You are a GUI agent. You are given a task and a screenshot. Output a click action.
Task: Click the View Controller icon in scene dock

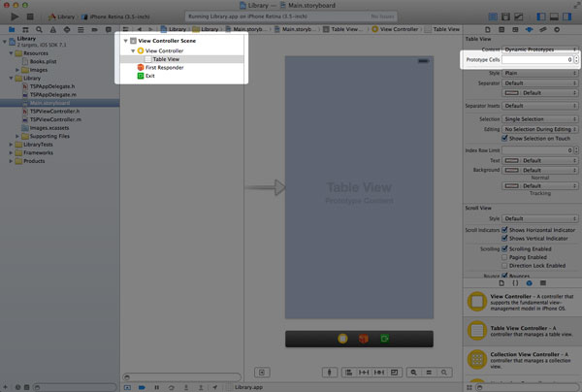tap(342, 339)
